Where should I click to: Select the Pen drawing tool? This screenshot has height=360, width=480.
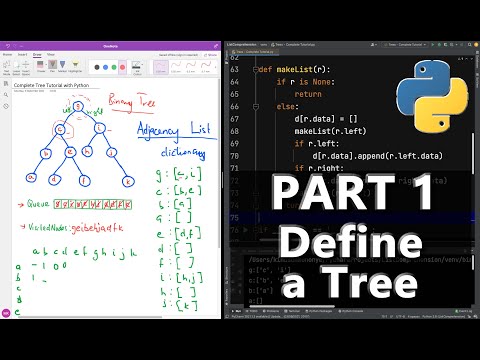[x=52, y=66]
